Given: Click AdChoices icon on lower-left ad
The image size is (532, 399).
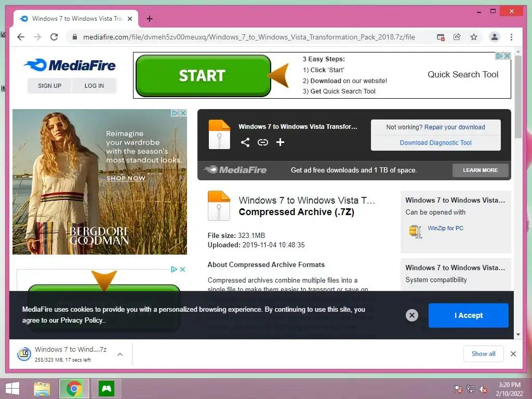Looking at the screenshot, I should pos(174,270).
